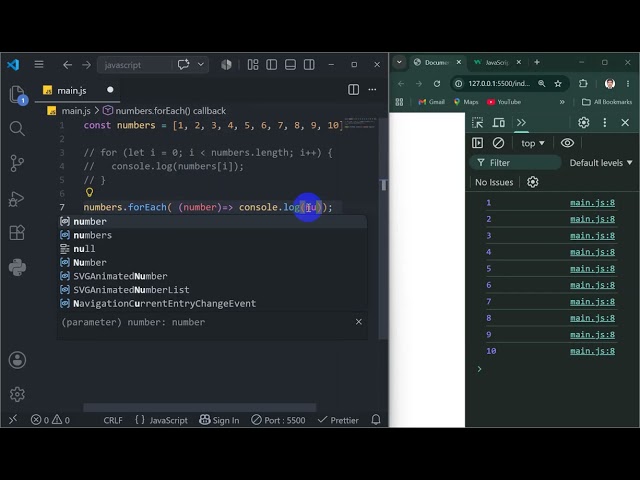The width and height of the screenshot is (640, 480).
Task: Toggle VS Code secondary sidebar
Action: click(x=309, y=64)
